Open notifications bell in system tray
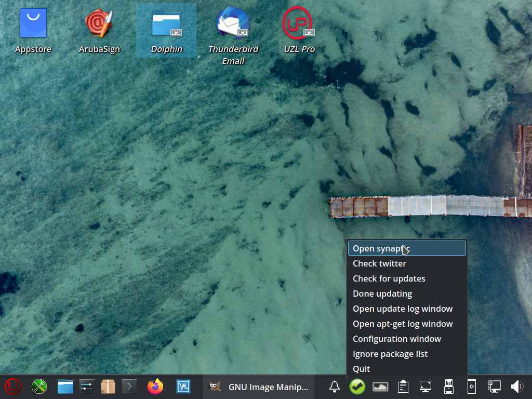The image size is (532, 399). tap(335, 387)
